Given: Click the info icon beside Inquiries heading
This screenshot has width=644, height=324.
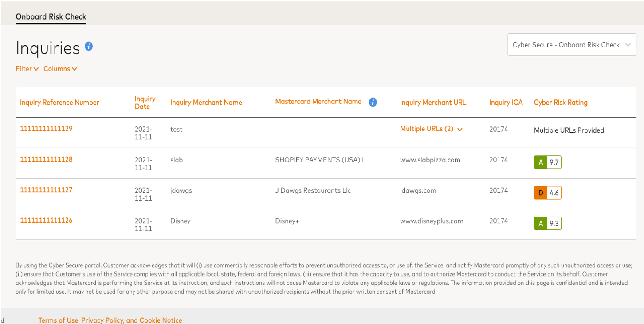Looking at the screenshot, I should coord(89,46).
